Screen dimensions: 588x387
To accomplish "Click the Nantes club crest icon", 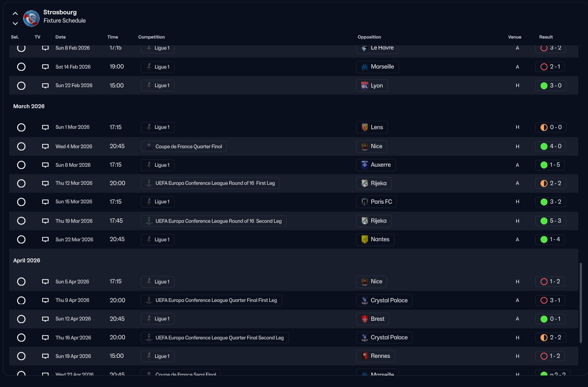I will [x=365, y=239].
